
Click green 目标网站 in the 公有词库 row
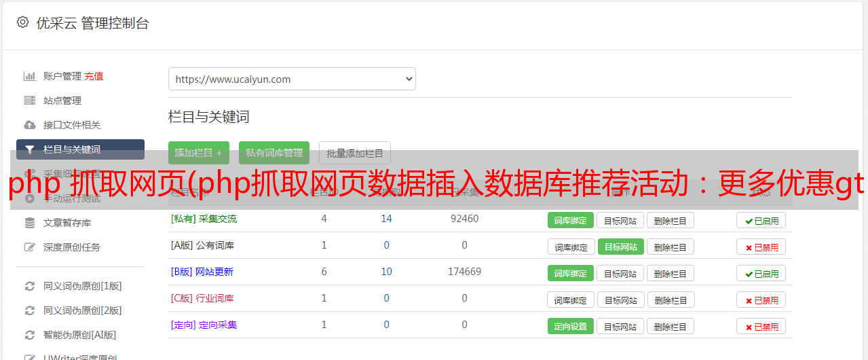pyautogui.click(x=621, y=247)
